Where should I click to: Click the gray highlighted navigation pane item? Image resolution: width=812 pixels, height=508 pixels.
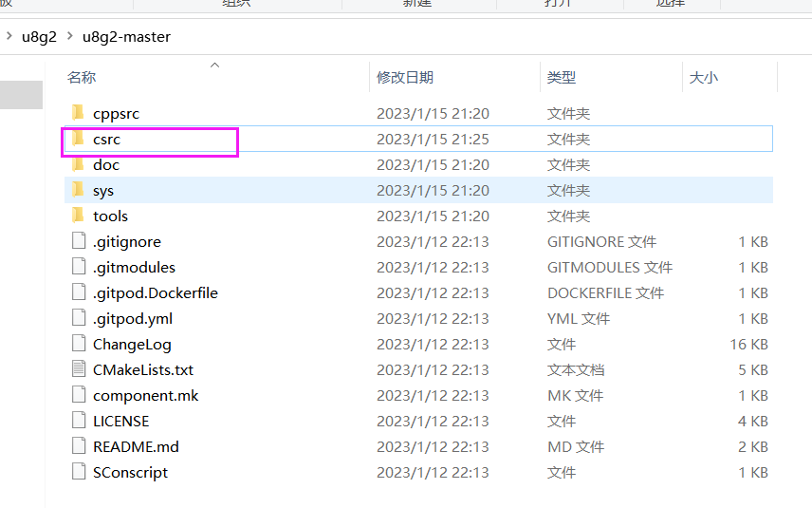pyautogui.click(x=21, y=95)
